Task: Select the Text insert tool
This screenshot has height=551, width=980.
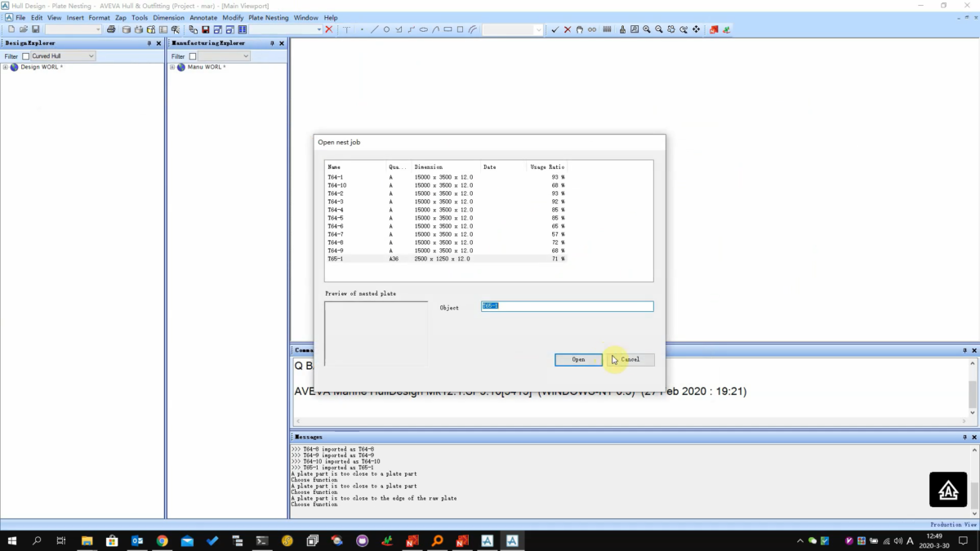Action: click(346, 29)
